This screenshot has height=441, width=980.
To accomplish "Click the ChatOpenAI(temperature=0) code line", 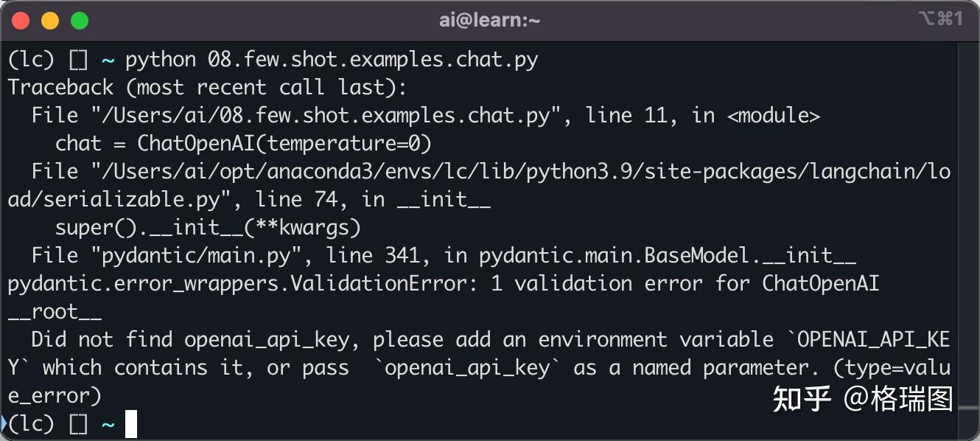I will pos(243,144).
